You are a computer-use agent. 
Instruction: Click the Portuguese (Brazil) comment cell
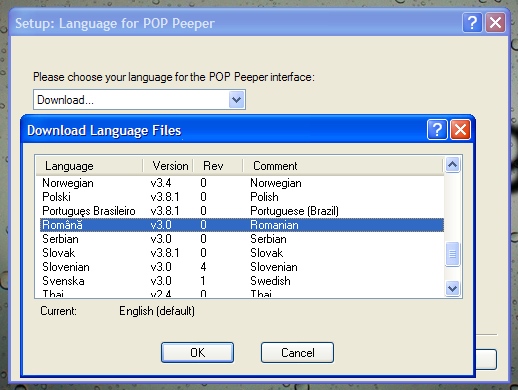coord(294,211)
